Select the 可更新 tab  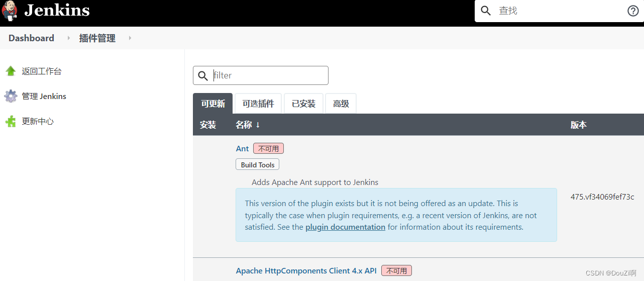[x=213, y=104]
